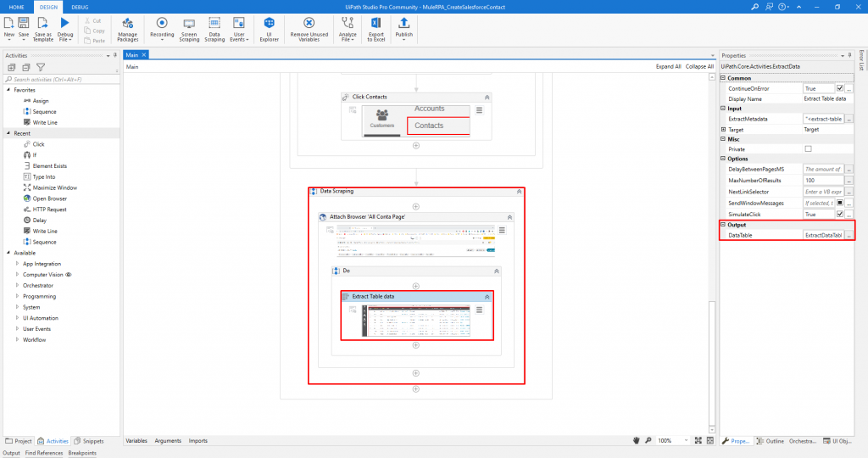This screenshot has height=458, width=868.
Task: Click Analyze File icon
Action: click(348, 23)
